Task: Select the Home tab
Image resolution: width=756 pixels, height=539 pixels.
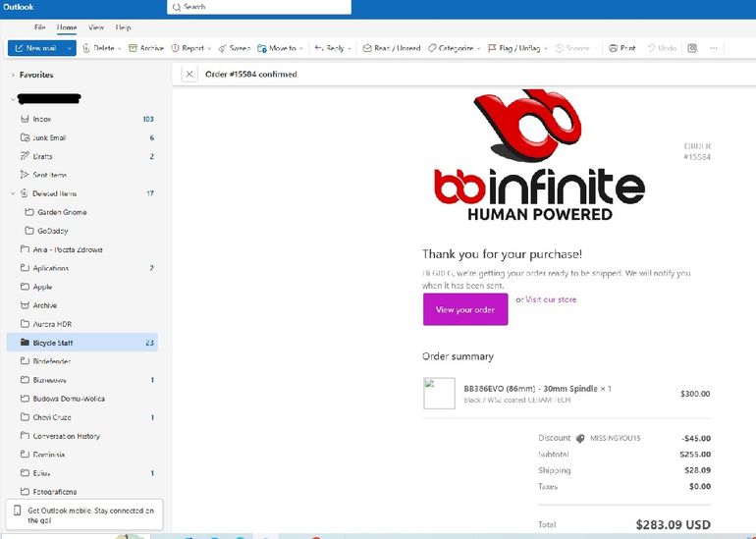Action: pos(67,27)
